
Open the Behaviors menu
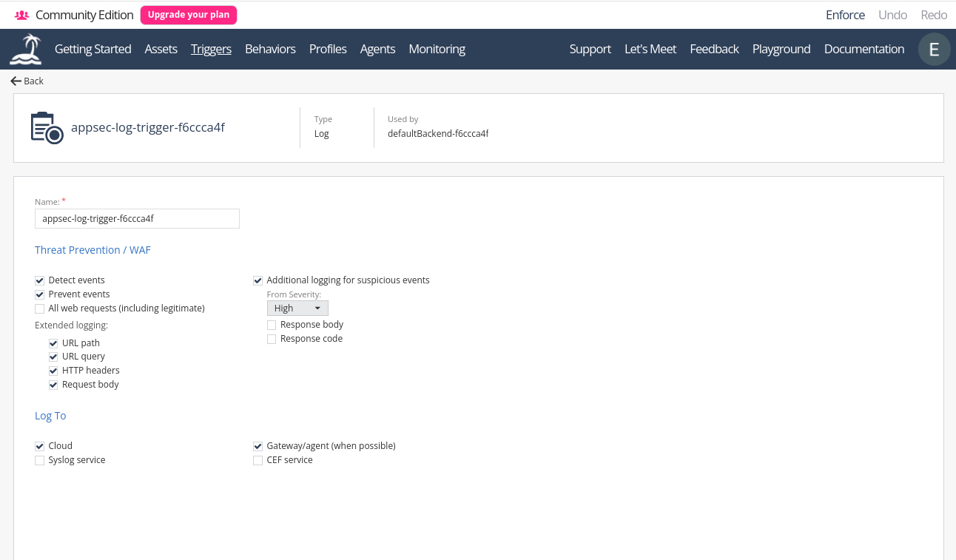(270, 50)
